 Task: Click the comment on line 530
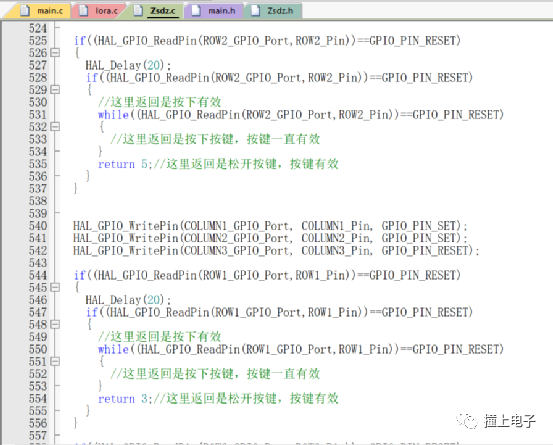pyautogui.click(x=160, y=102)
